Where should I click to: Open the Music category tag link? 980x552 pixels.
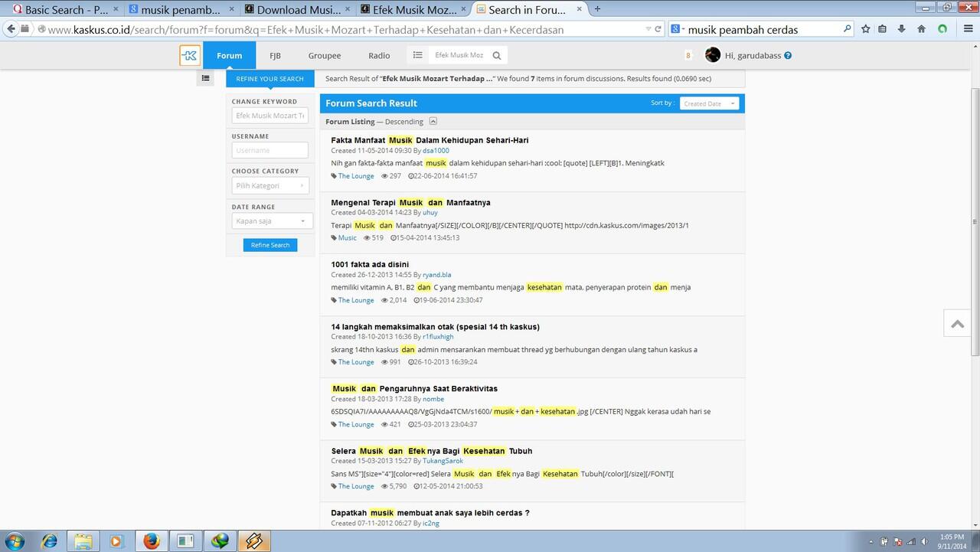348,238
